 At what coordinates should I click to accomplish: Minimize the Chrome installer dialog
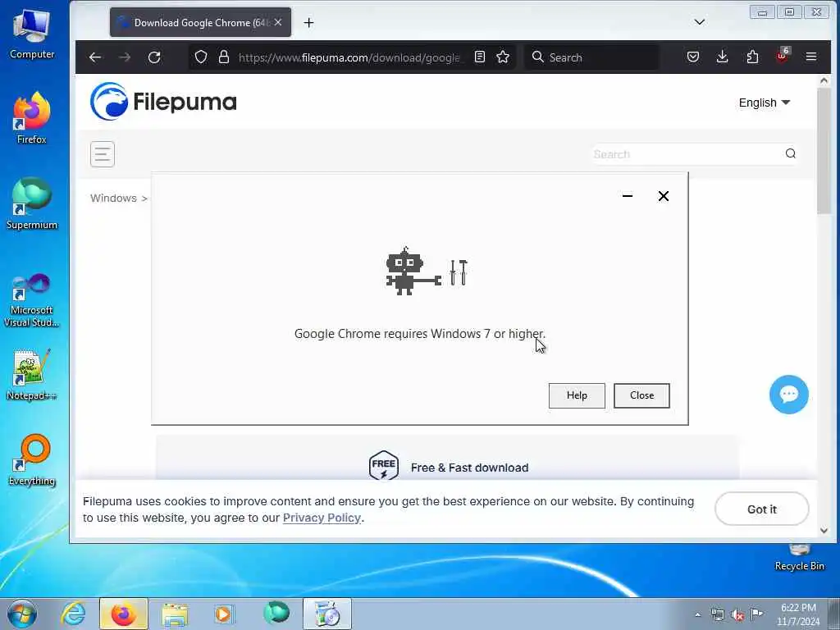click(x=628, y=196)
